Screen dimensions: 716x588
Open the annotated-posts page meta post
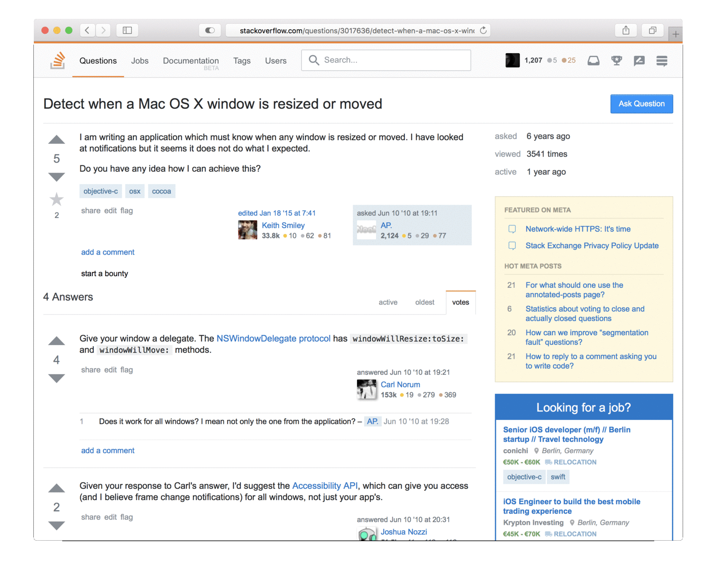pos(574,290)
